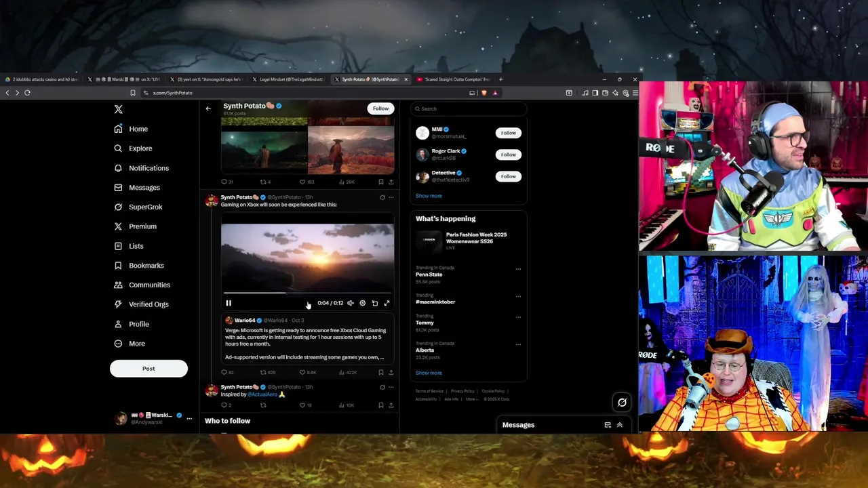Click the Brave Shields lion icon
Screen dimensions: 868x488
[484, 93]
